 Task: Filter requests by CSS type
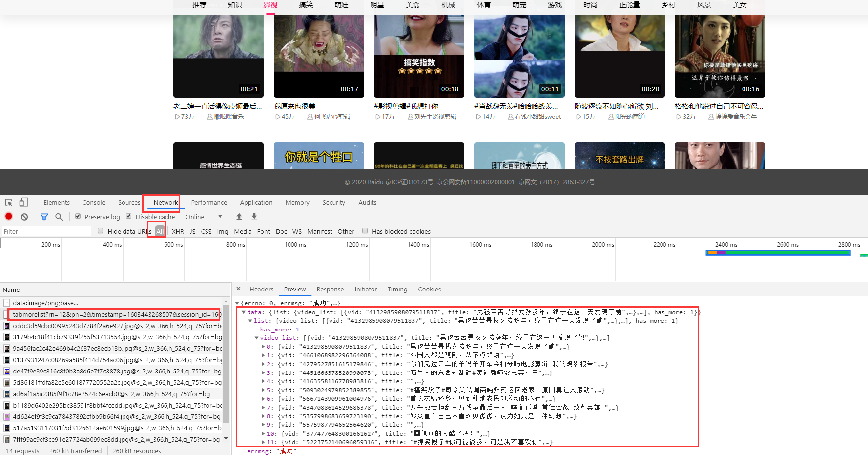tap(206, 231)
